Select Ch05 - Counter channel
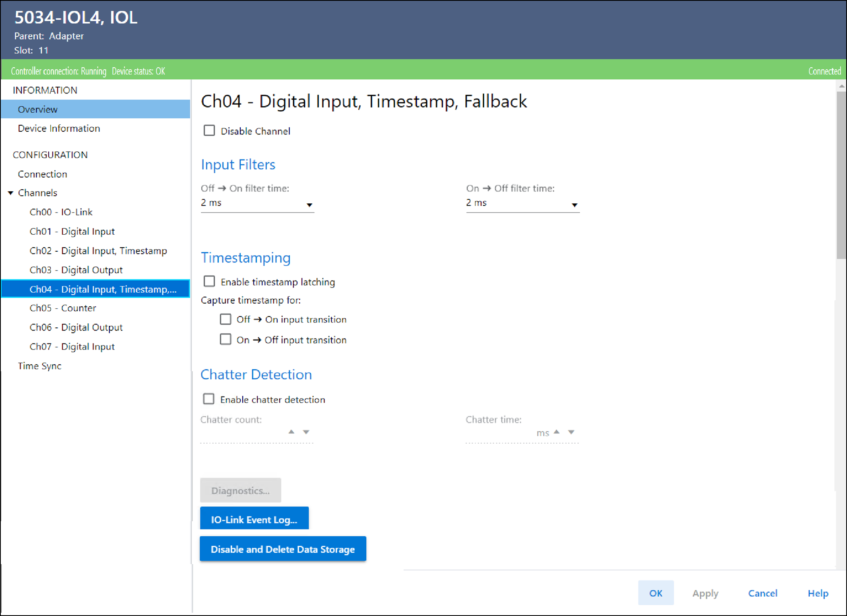The height and width of the screenshot is (616, 847). [x=63, y=308]
